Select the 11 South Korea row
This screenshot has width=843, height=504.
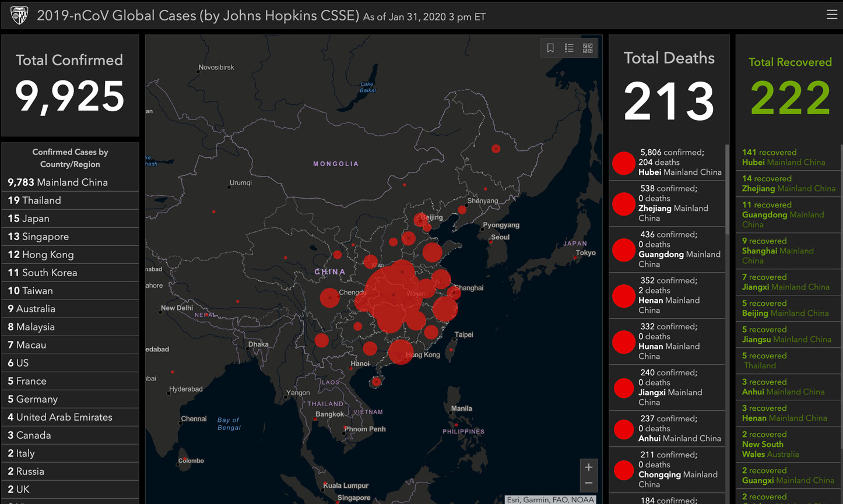[x=70, y=273]
